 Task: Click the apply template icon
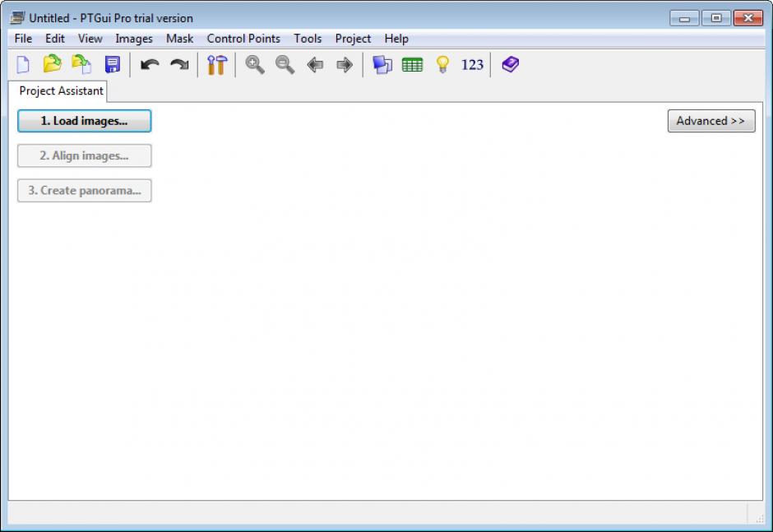82,65
